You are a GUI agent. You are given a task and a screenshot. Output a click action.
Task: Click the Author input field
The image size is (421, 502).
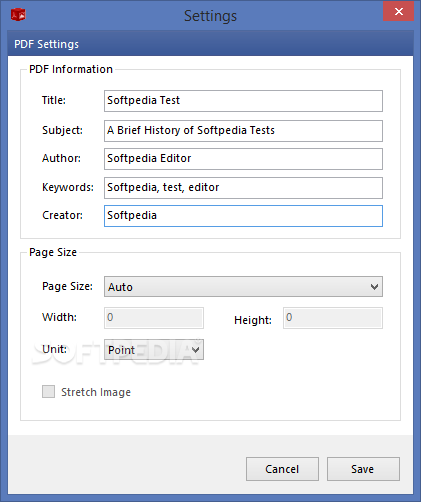pos(243,159)
